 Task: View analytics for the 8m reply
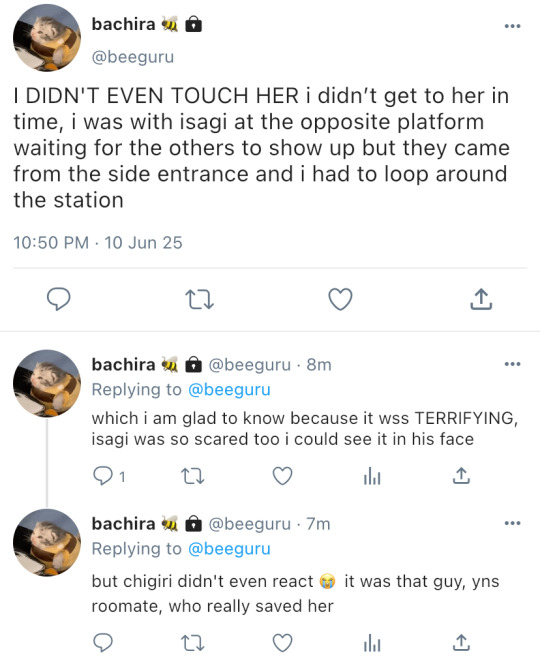(x=372, y=476)
